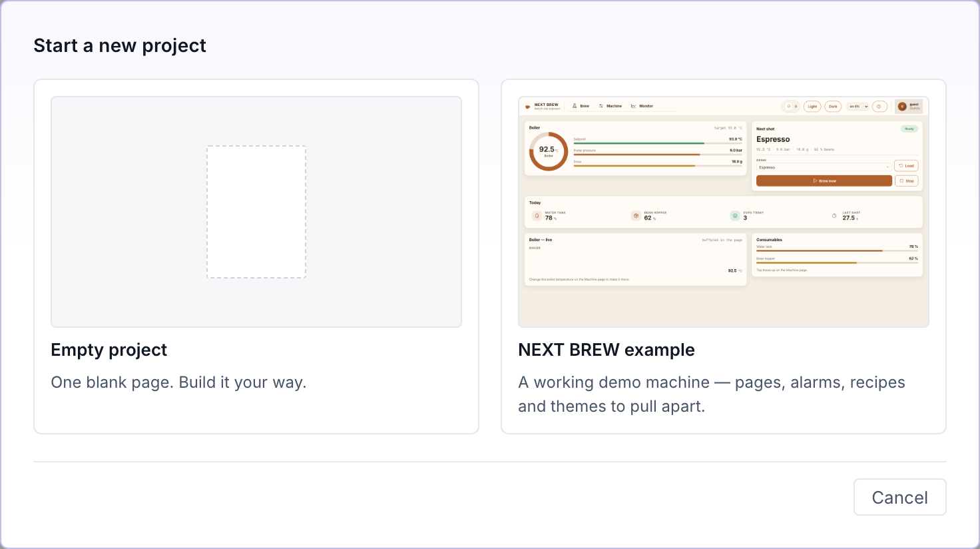Click the NEXT BREW coffee cup logo
This screenshot has width=980, height=549.
(x=528, y=106)
